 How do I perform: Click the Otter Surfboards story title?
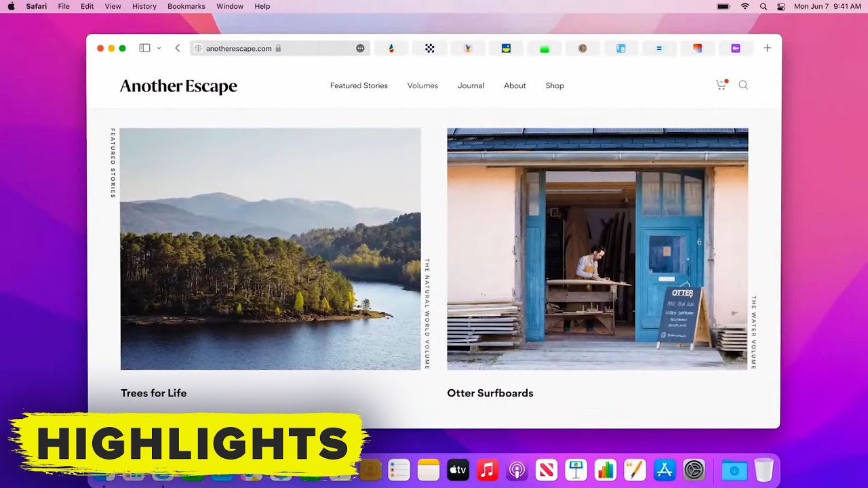tap(490, 393)
